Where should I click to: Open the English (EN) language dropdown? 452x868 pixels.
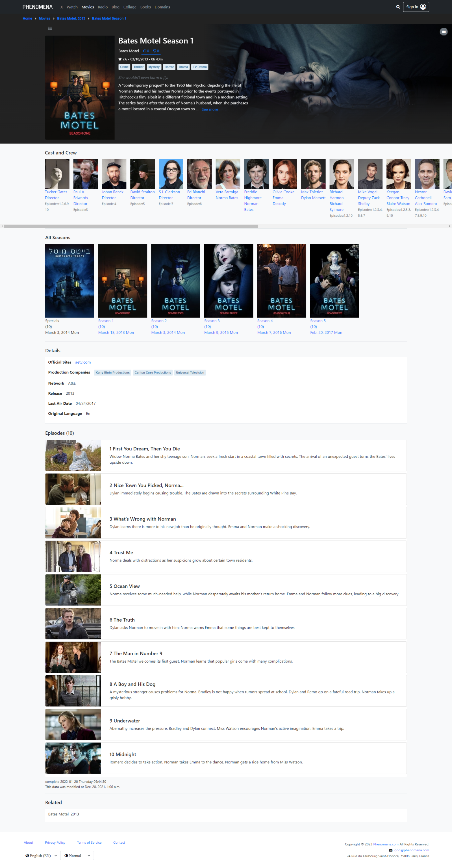coord(42,855)
